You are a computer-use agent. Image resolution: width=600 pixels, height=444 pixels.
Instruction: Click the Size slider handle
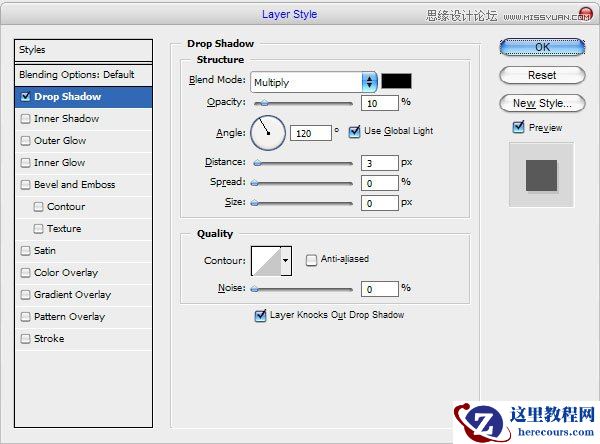click(x=254, y=203)
